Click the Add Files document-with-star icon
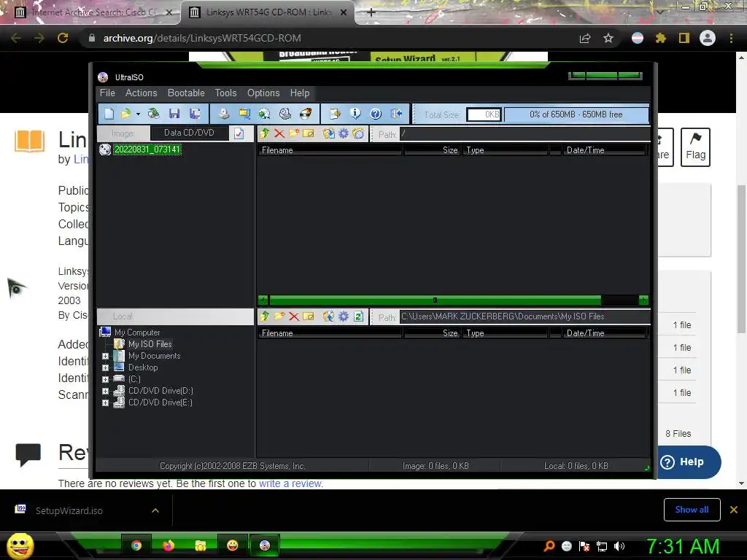 335,114
